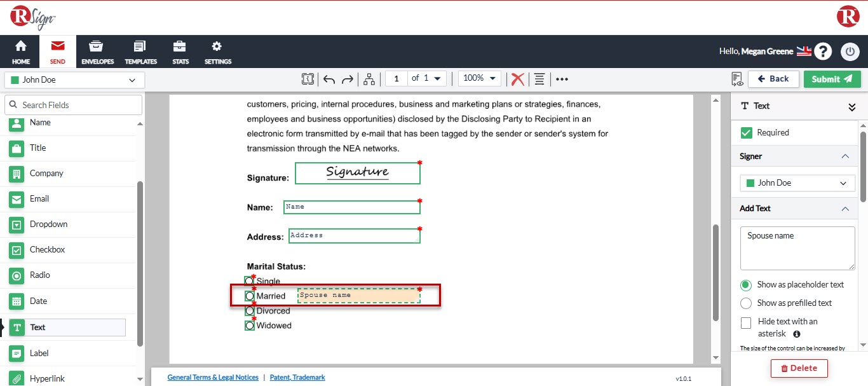Select Show as prefilled text option
Image resolution: width=868 pixels, height=386 pixels.
coord(745,303)
